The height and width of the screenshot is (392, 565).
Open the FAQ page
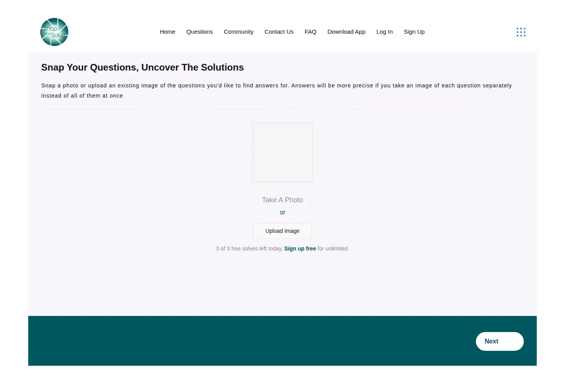(x=310, y=32)
